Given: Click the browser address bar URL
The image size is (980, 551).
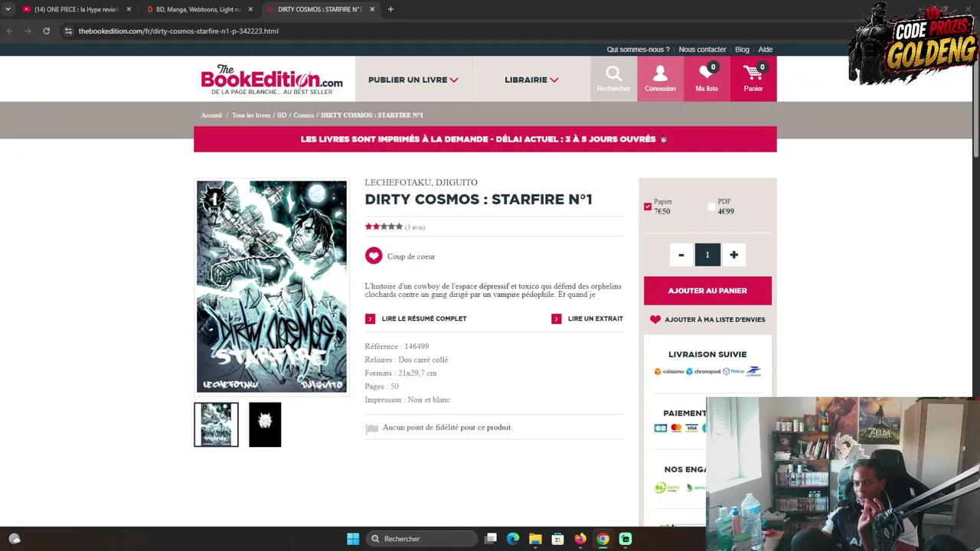Looking at the screenshot, I should [x=178, y=31].
